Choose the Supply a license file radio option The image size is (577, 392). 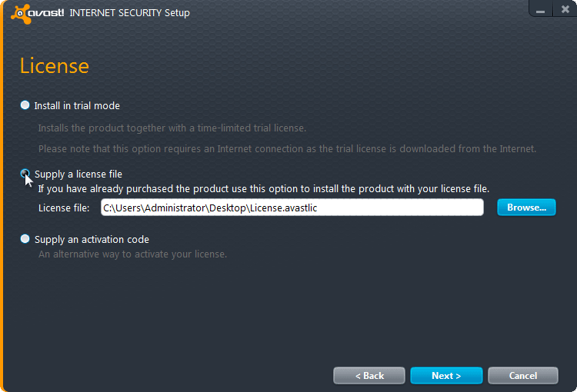tap(25, 174)
